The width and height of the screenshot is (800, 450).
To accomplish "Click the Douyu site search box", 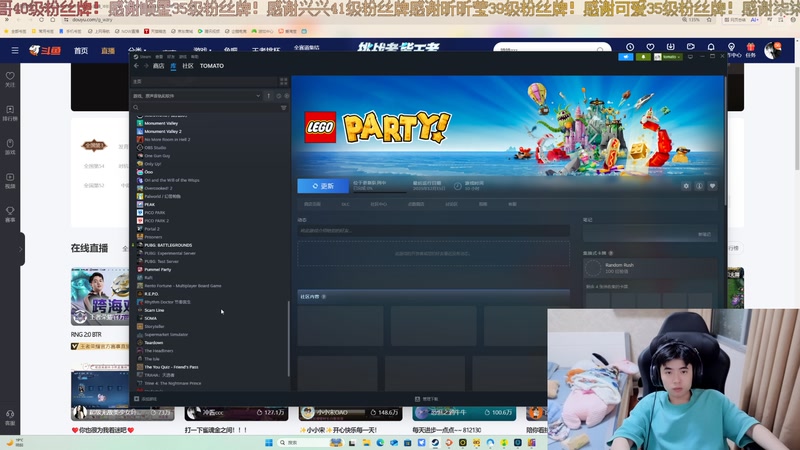I will 552,49.
